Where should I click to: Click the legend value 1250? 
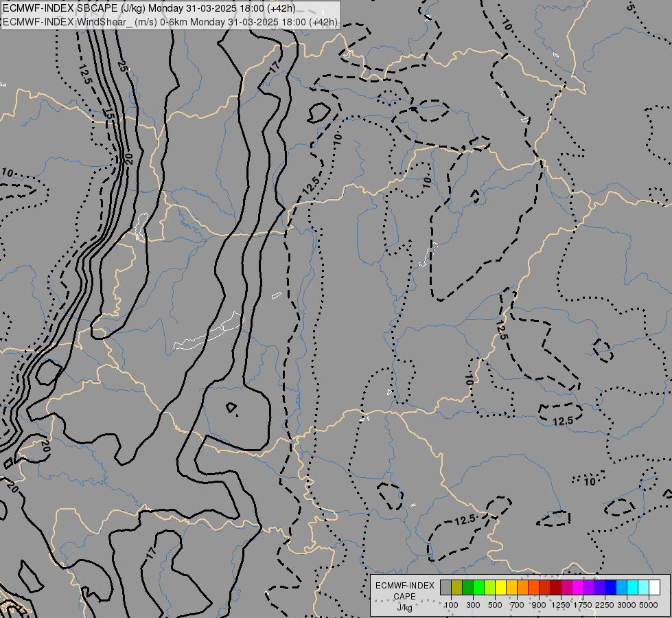pyautogui.click(x=561, y=605)
